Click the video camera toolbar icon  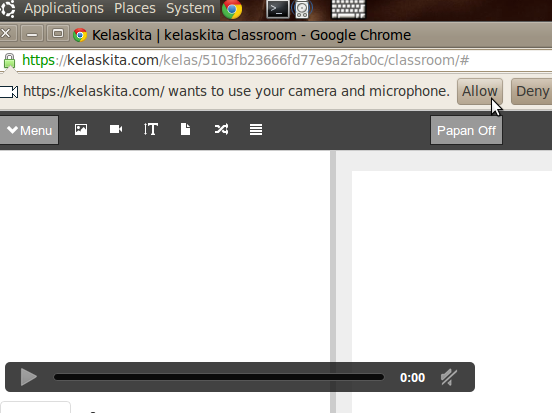pos(116,129)
